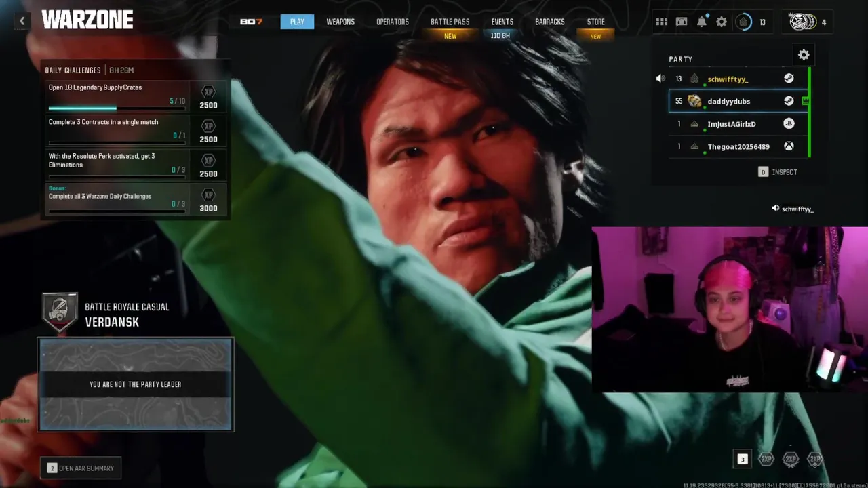Mute schwifftyy_ via speaker icon in party list
Viewport: 868px width, 488px height.
click(660, 79)
